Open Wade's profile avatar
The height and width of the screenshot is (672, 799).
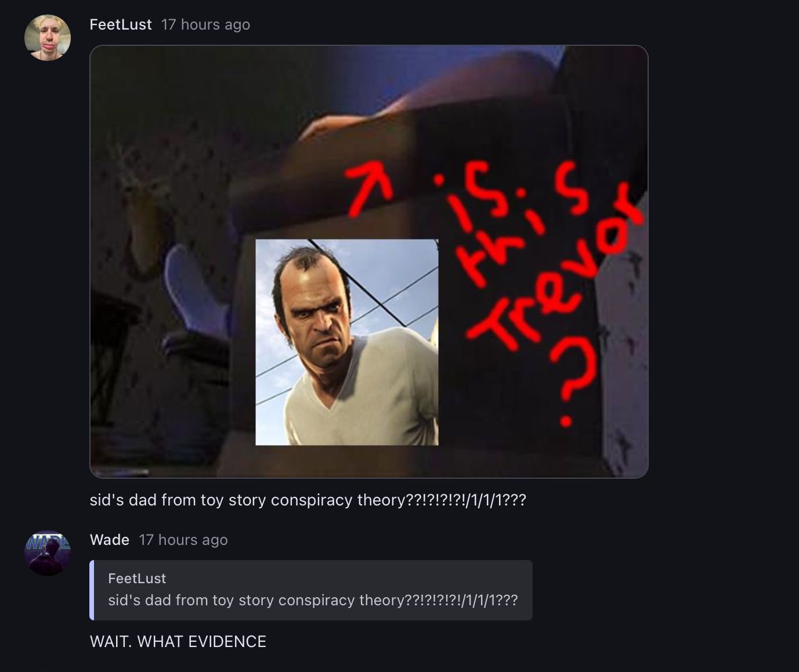48,553
